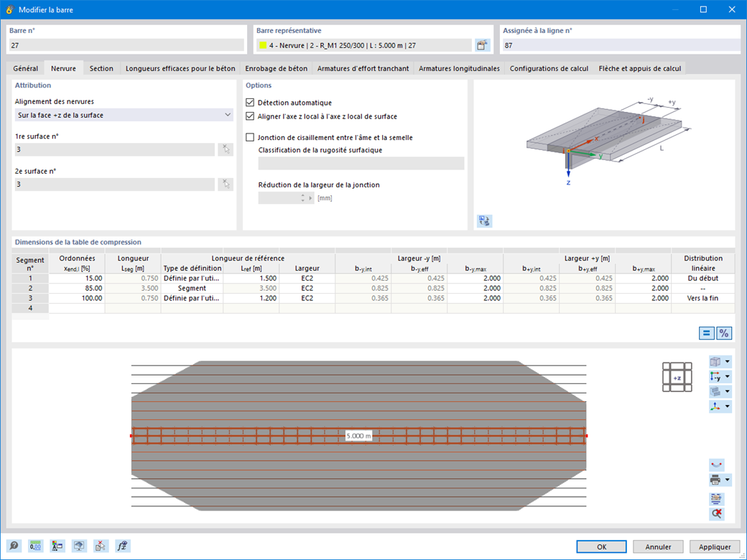
Task: Open Configurations de calcul tab
Action: click(549, 68)
